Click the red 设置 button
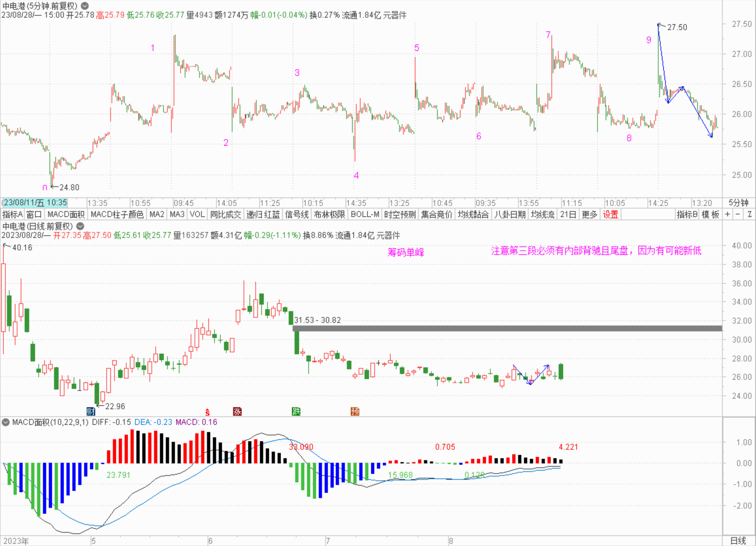 coord(610,214)
